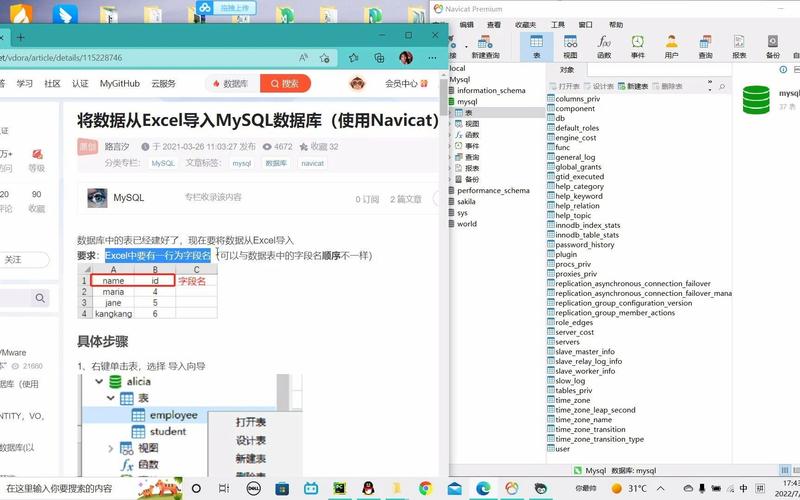Click the search magnifier icon in the Navicat object toolbar
This screenshot has height=500, width=800.
(722, 87)
